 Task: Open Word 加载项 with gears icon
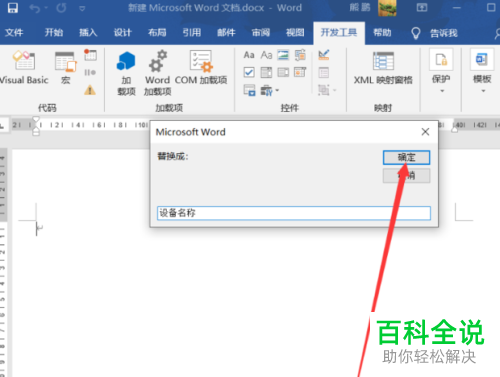(158, 73)
